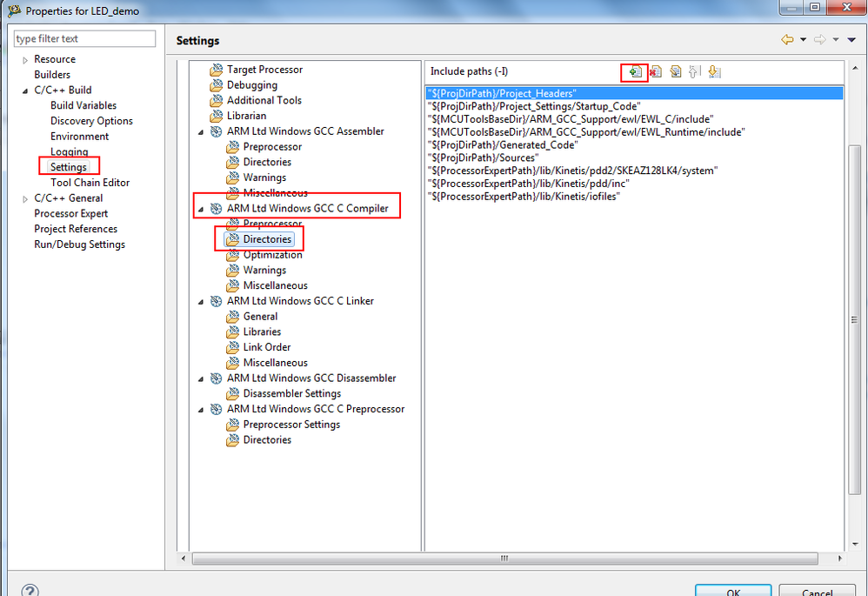Open Warnings under GCC Assembler

(x=264, y=177)
